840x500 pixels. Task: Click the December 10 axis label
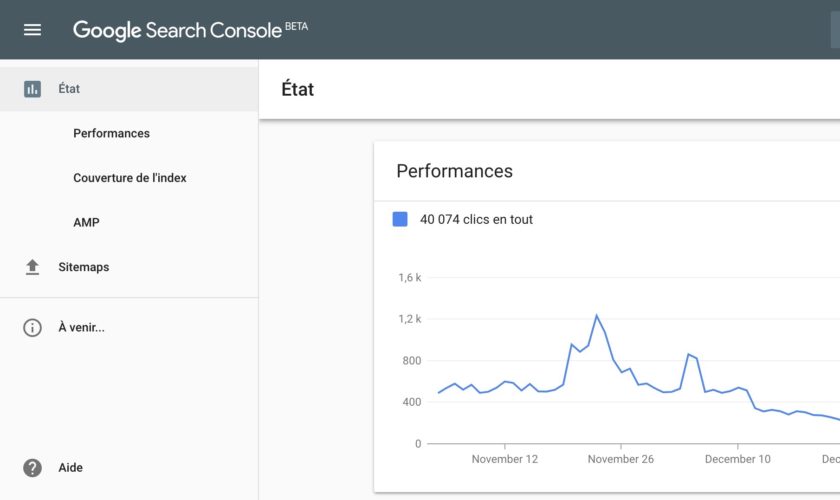pos(737,459)
